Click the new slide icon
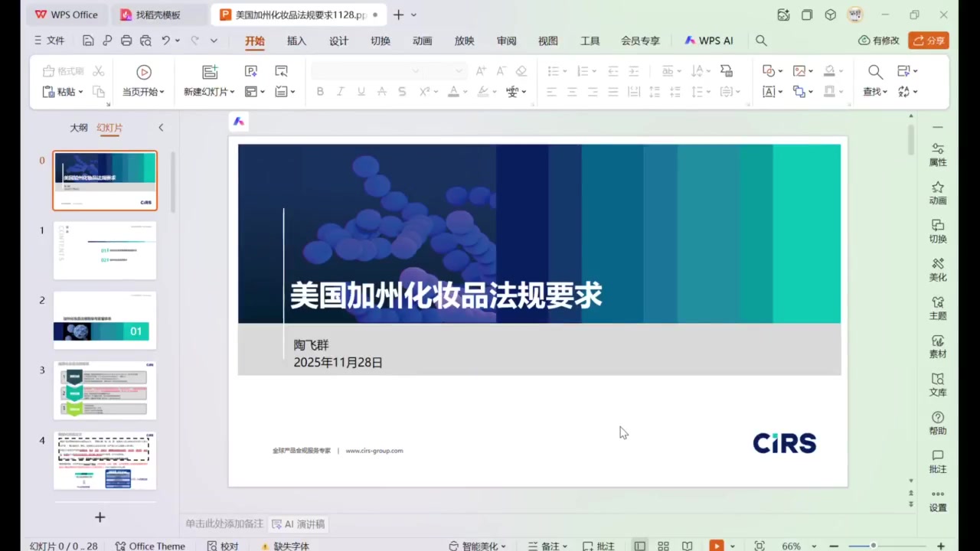980x551 pixels. (210, 72)
